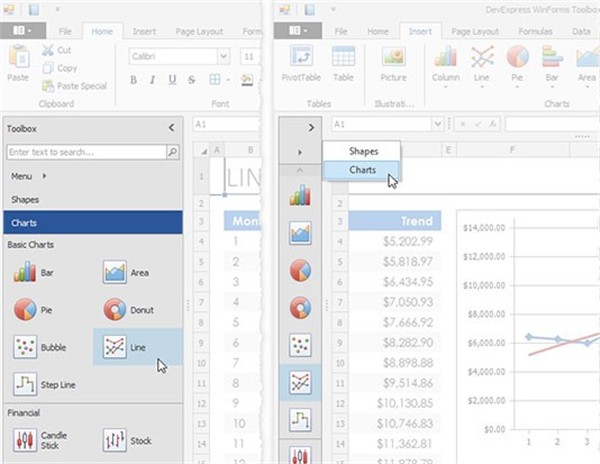Viewport: 600px width, 464px height.
Task: Toggle bold formatting
Action: pos(134,80)
